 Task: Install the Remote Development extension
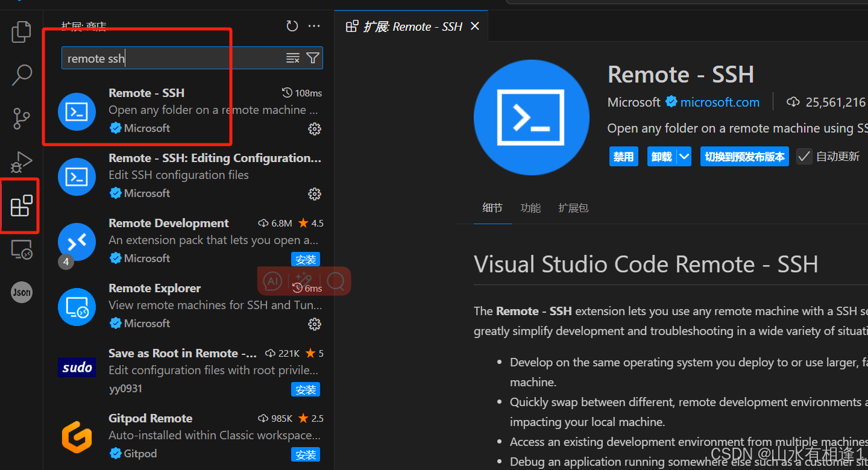pyautogui.click(x=306, y=259)
